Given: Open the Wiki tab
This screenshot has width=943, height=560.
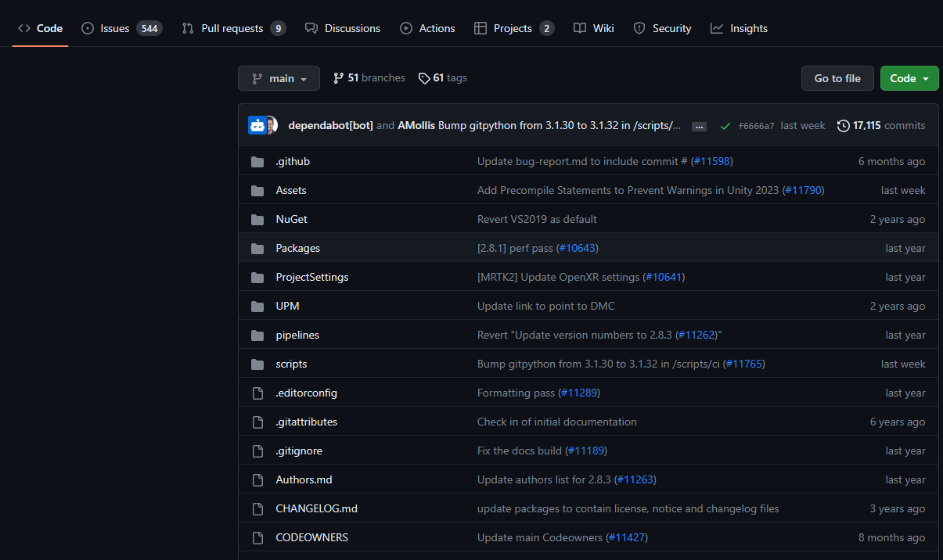Looking at the screenshot, I should point(593,28).
